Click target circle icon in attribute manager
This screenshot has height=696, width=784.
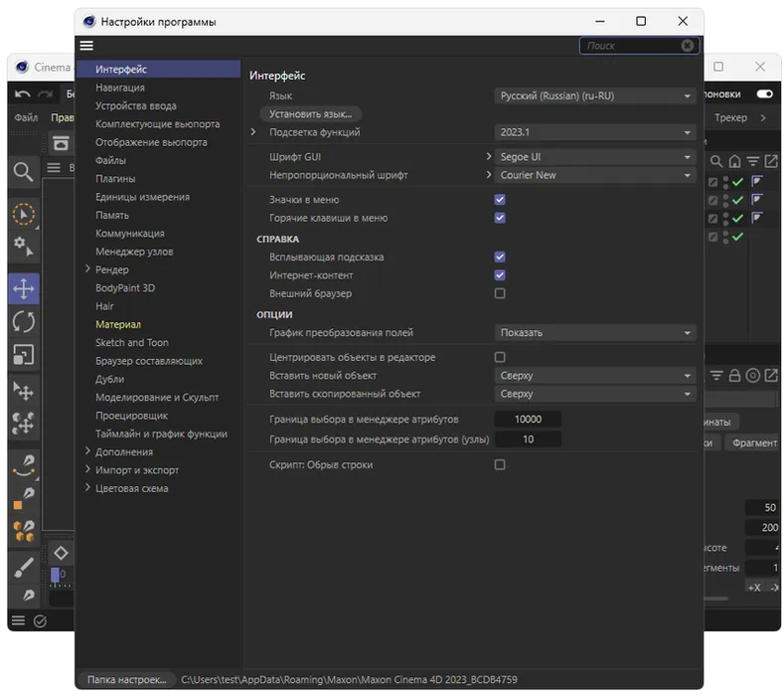[x=752, y=375]
